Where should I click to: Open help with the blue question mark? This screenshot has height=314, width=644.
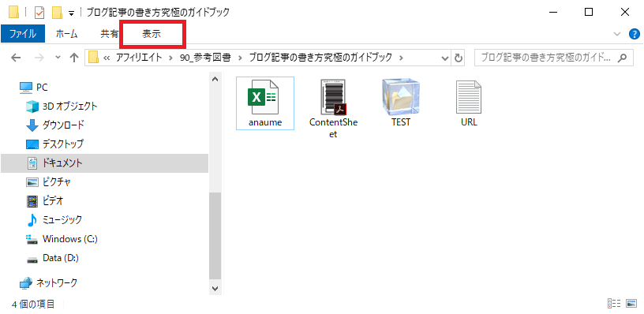tap(635, 34)
